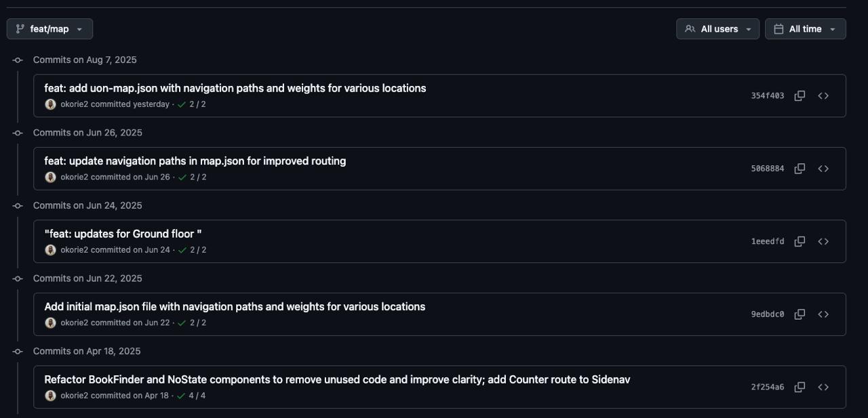868x418 pixels.
Task: Open commit hash 9edbdc0 link
Action: (767, 314)
